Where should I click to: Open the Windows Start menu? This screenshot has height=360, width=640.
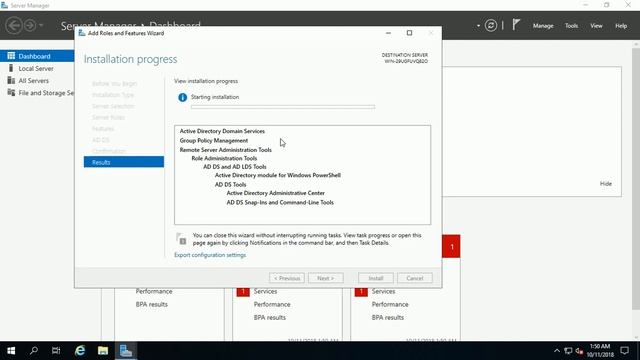[11, 351]
